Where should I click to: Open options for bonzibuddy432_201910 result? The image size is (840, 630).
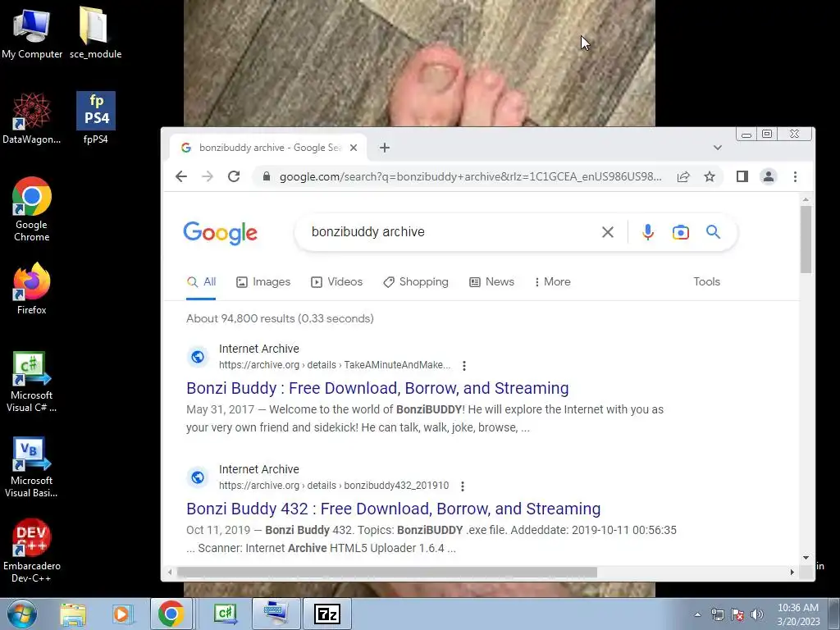(x=463, y=486)
